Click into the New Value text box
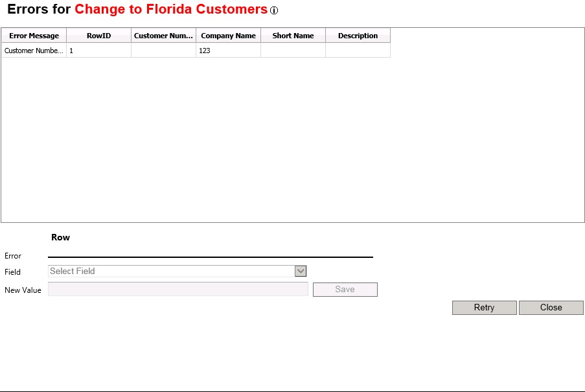The height and width of the screenshot is (392, 585). [178, 290]
